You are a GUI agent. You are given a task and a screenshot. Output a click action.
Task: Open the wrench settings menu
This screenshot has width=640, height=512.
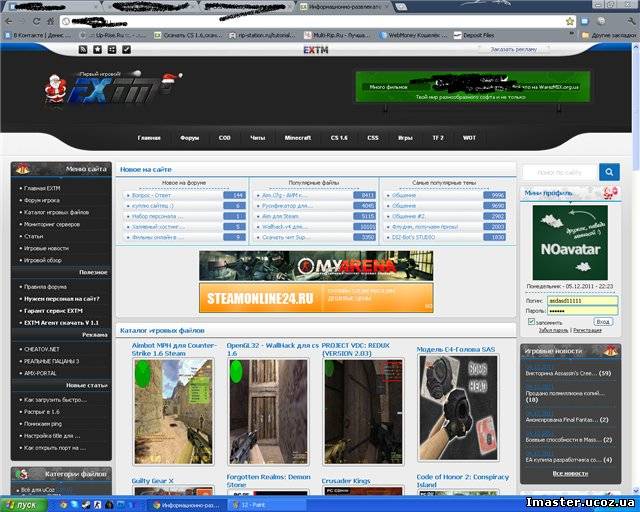coord(631,21)
